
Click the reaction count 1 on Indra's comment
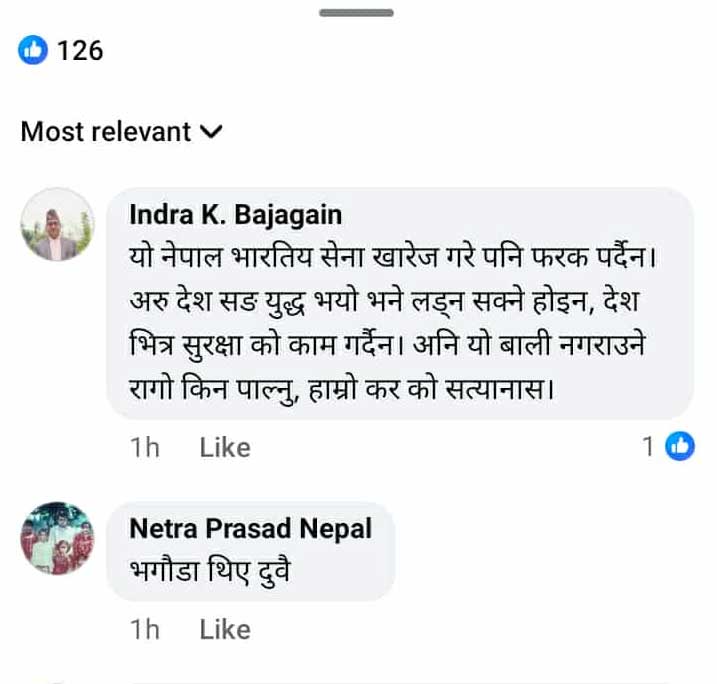point(649,447)
